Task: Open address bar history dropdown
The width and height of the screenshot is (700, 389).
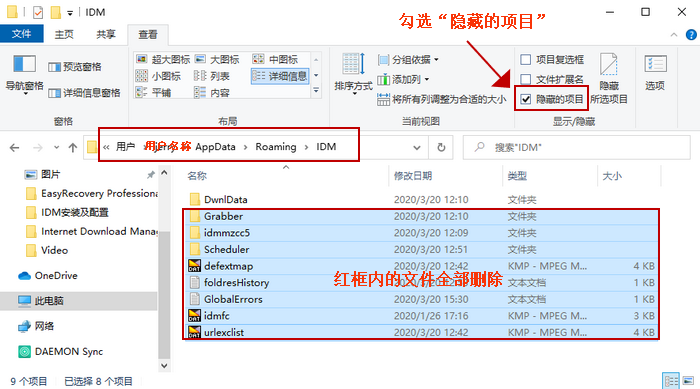Action: [x=417, y=147]
